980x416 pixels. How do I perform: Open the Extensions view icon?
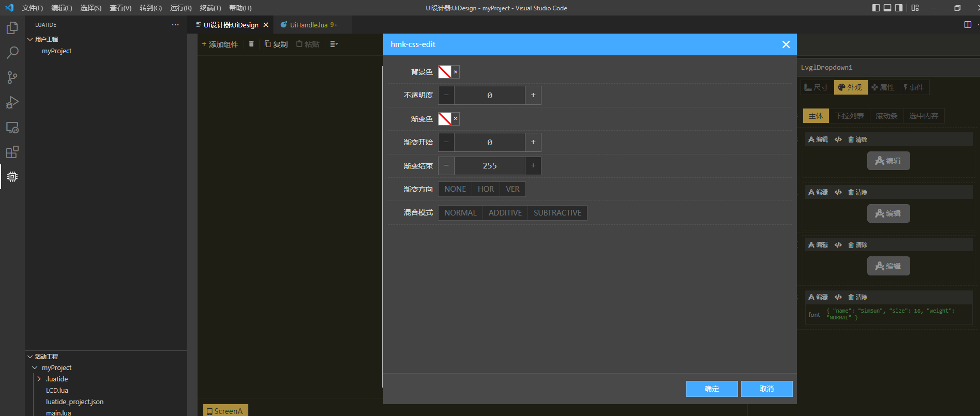click(12, 152)
